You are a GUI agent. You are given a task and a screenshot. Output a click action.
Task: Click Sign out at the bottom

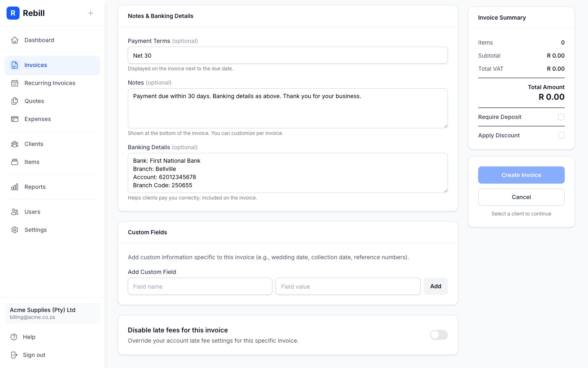(x=34, y=355)
